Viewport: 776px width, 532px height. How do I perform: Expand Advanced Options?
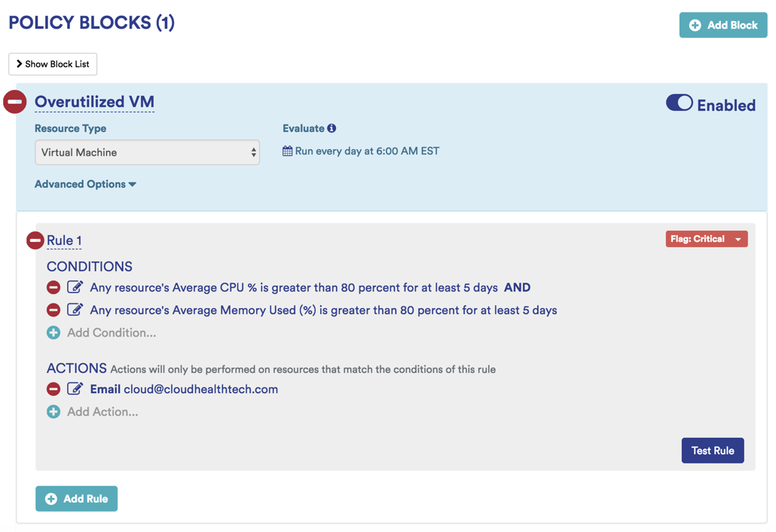(85, 184)
